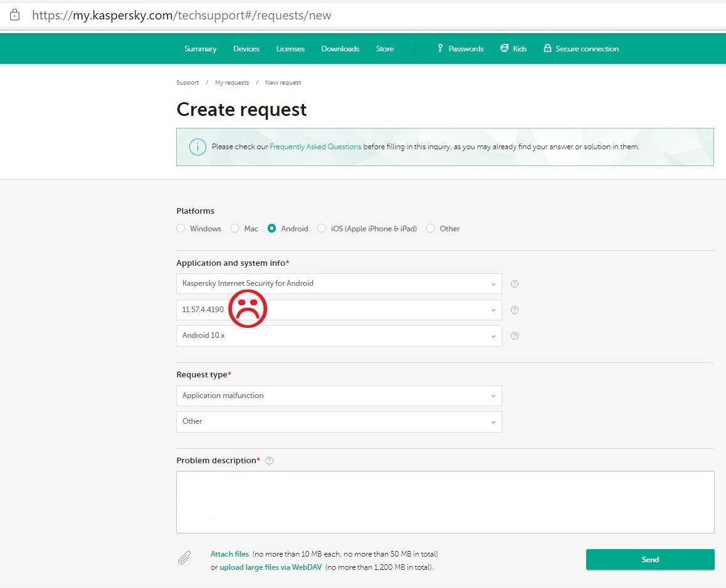The width and height of the screenshot is (726, 588).
Task: Choose the iOS platform radio button
Action: 322,228
